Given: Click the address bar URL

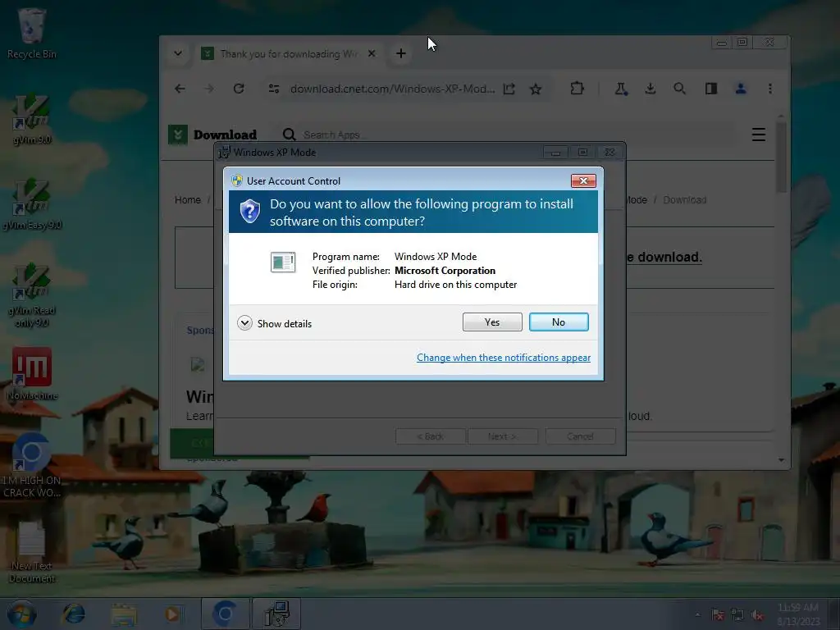Looking at the screenshot, I should click(x=392, y=89).
